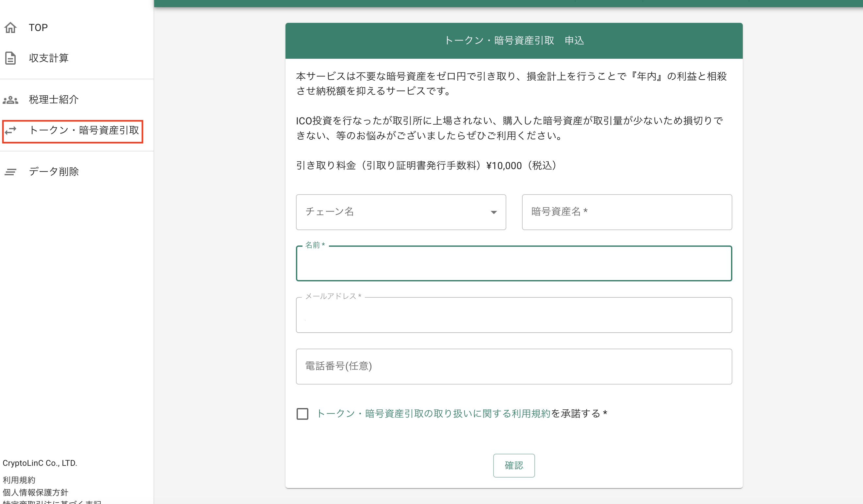Navigate to 税理士紹介 in the sidebar

54,100
